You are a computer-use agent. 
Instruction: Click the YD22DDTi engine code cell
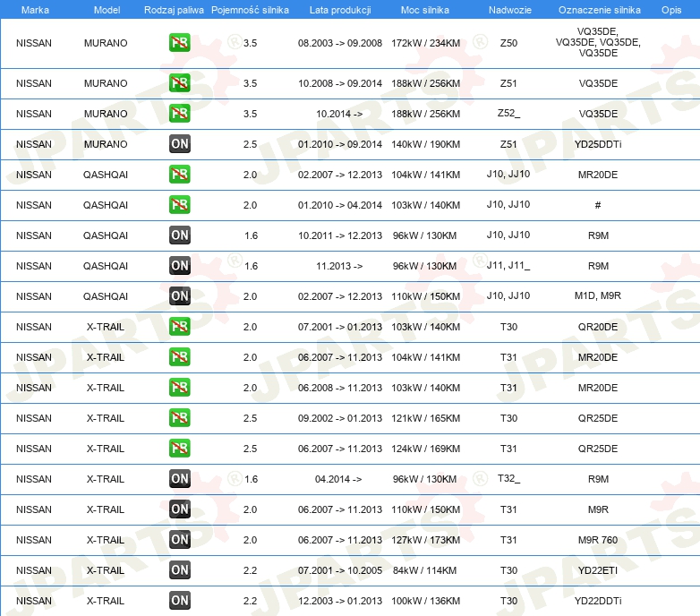click(598, 601)
